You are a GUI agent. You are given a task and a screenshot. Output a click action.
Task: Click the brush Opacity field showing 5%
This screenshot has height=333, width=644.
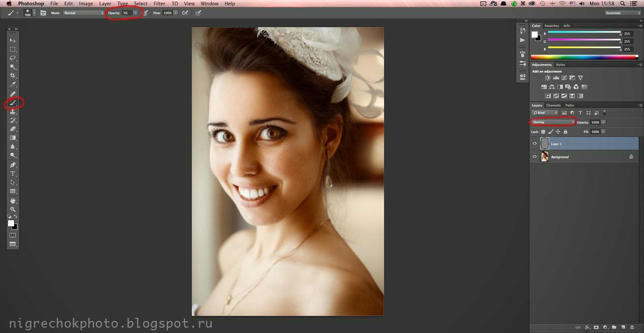127,13
